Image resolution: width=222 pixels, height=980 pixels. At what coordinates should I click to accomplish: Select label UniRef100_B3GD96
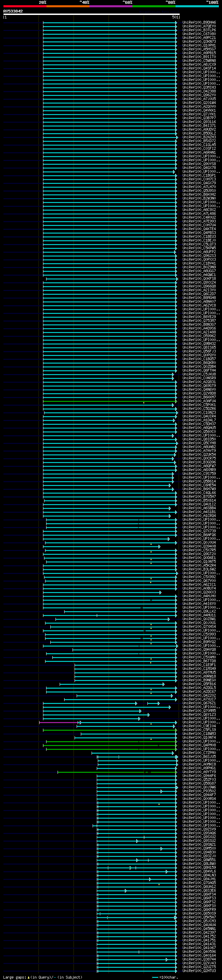click(x=199, y=462)
